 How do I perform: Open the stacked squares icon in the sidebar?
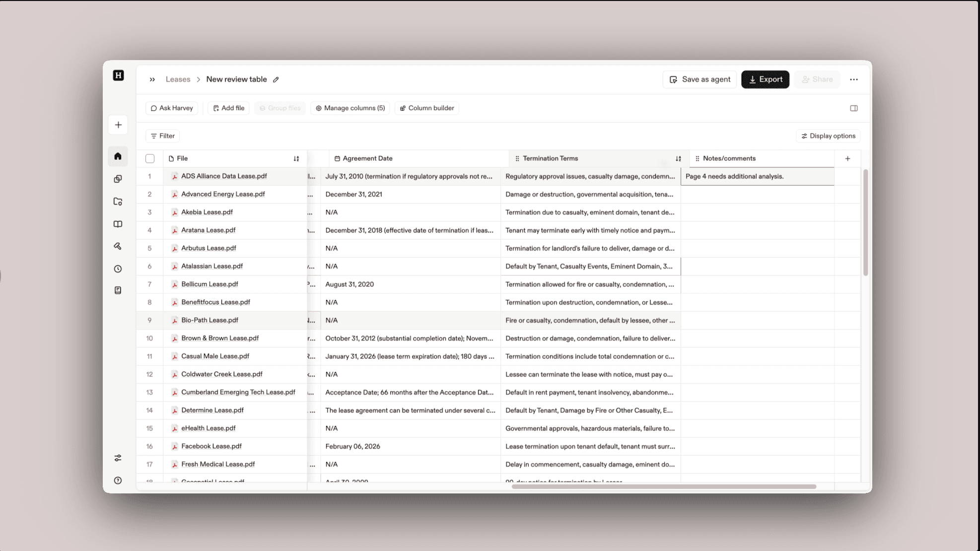118,179
